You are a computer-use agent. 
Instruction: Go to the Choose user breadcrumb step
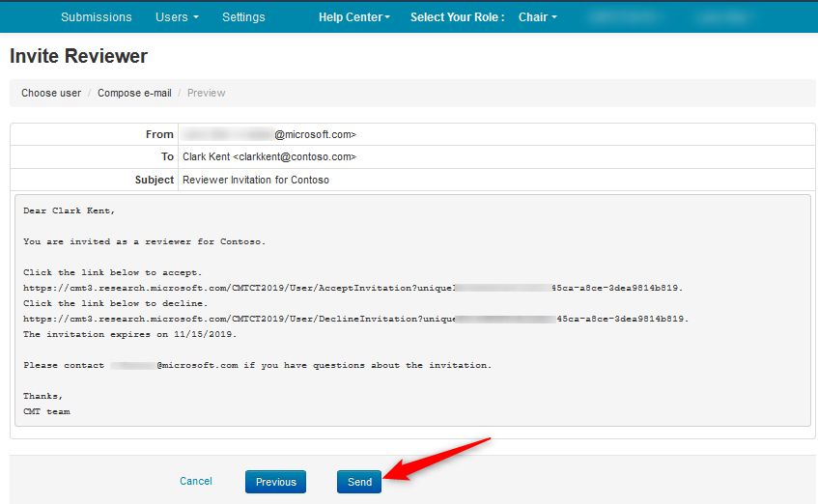[51, 93]
